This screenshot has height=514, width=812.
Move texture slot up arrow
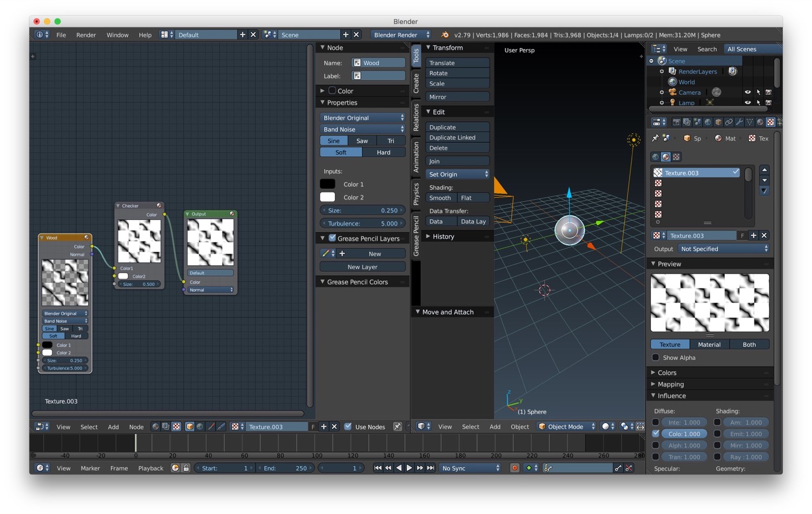764,170
